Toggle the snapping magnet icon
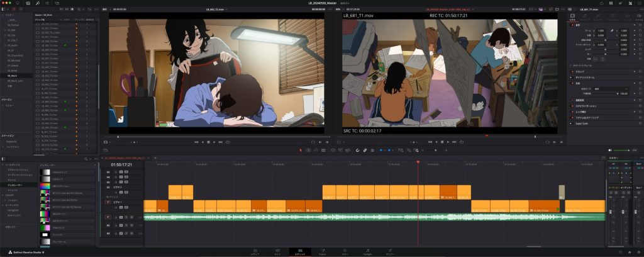This screenshot has width=644, height=257. (x=357, y=150)
